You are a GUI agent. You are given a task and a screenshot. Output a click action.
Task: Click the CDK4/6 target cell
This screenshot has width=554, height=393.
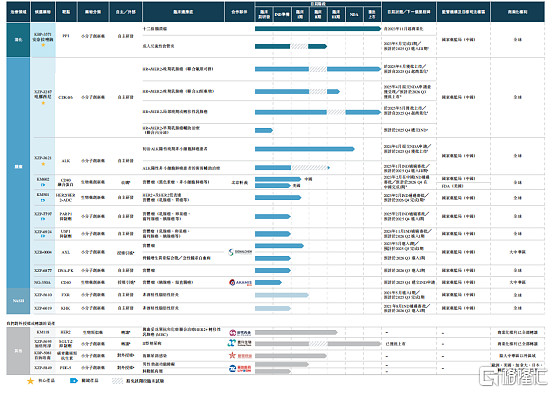(x=66, y=97)
